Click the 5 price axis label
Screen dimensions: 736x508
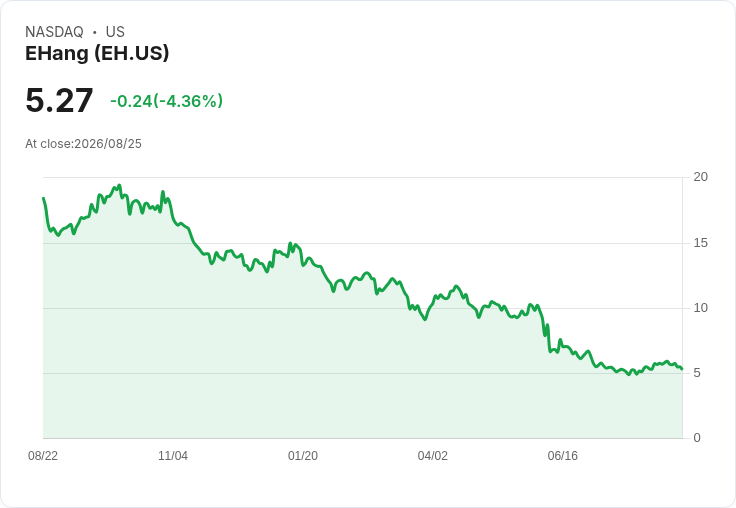(x=697, y=373)
